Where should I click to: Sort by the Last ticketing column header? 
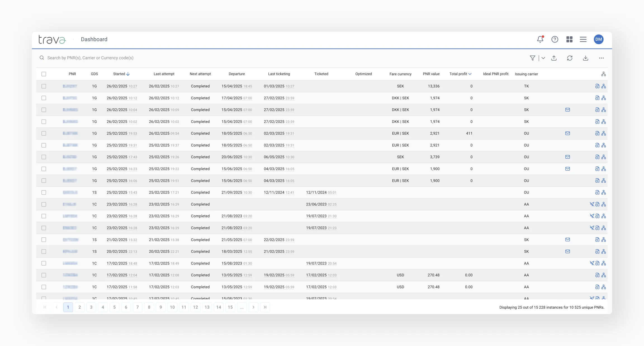(279, 74)
